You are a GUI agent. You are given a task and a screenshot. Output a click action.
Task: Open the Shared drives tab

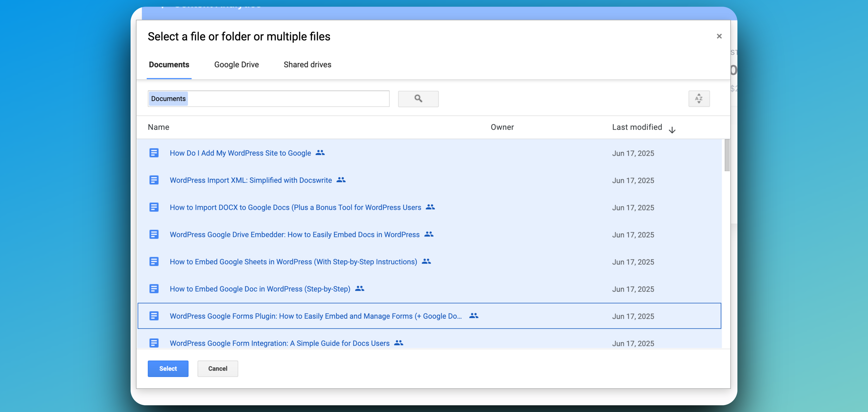(x=307, y=64)
